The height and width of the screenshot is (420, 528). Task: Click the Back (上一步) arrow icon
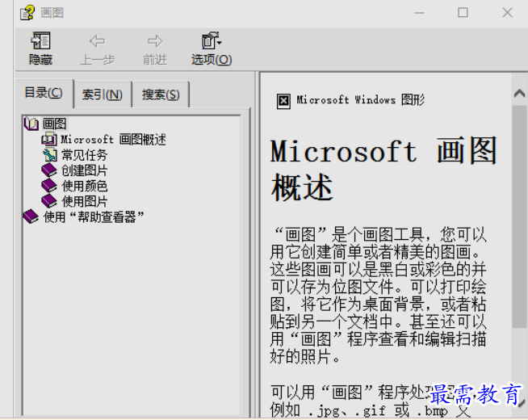[x=98, y=41]
